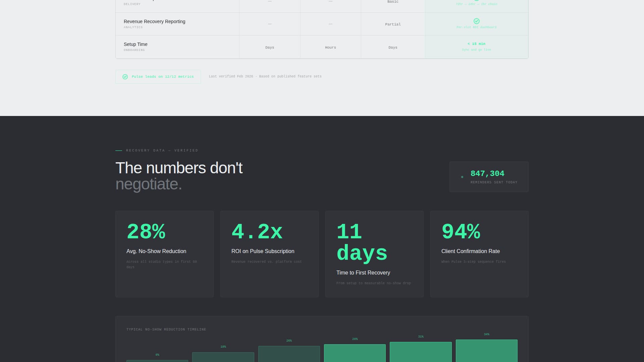The height and width of the screenshot is (362, 644).
Task: Click 'Revenue recovered vs. platform cost' caption
Action: 267,262
